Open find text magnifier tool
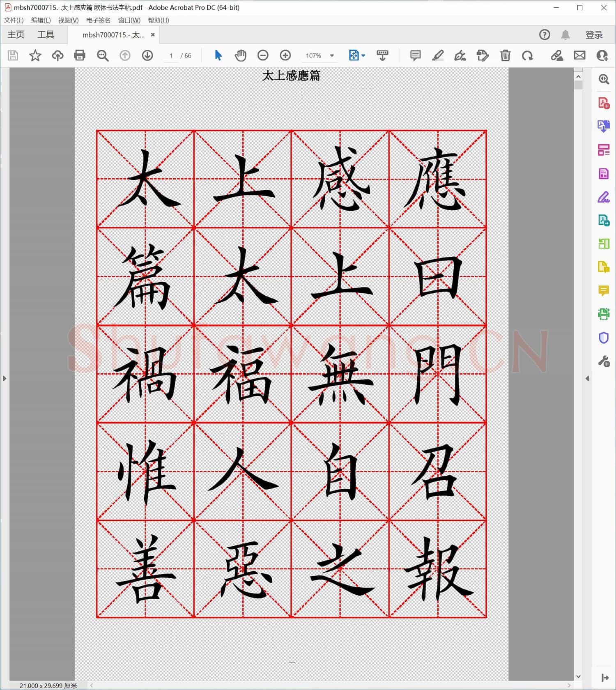Image resolution: width=616 pixels, height=690 pixels. pos(102,55)
